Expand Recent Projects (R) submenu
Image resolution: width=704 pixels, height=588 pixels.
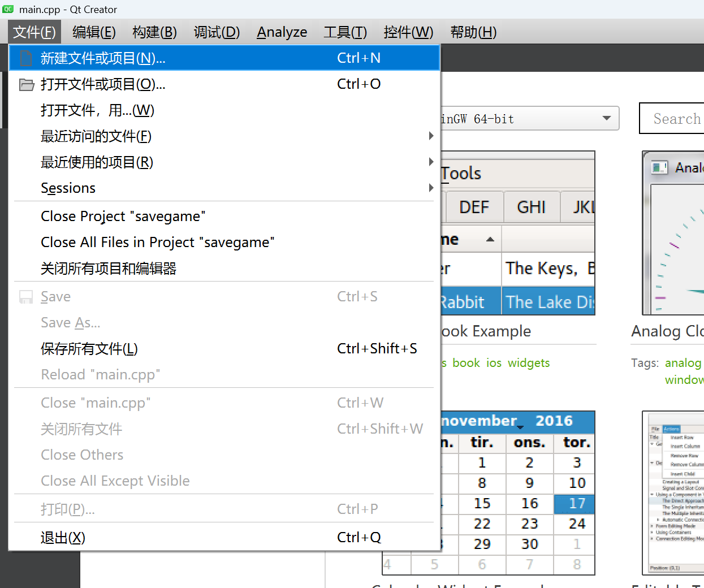click(x=224, y=162)
